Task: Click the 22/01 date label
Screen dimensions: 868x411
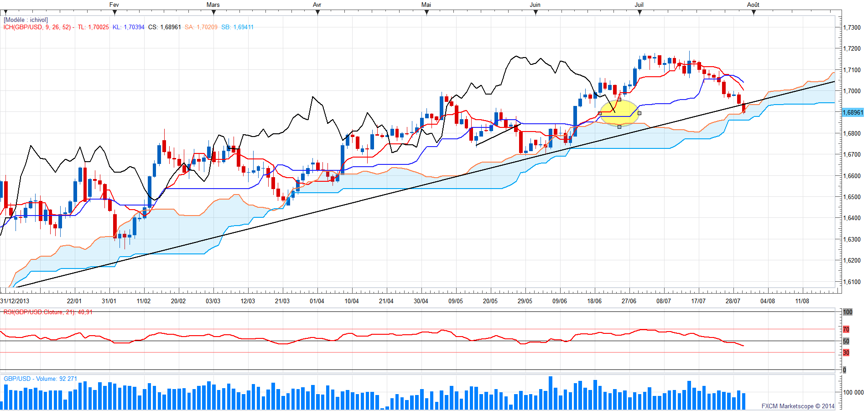Action: [74, 301]
